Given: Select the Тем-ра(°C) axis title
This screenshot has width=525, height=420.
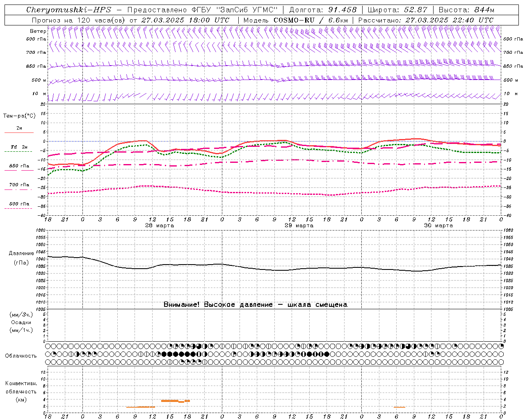Looking at the screenshot, I should pos(19,116).
